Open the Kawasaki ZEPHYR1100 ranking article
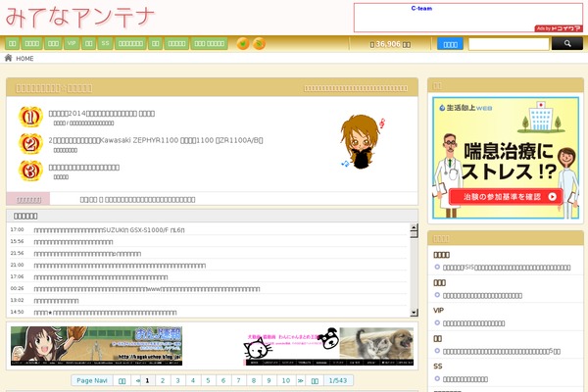 (x=156, y=140)
